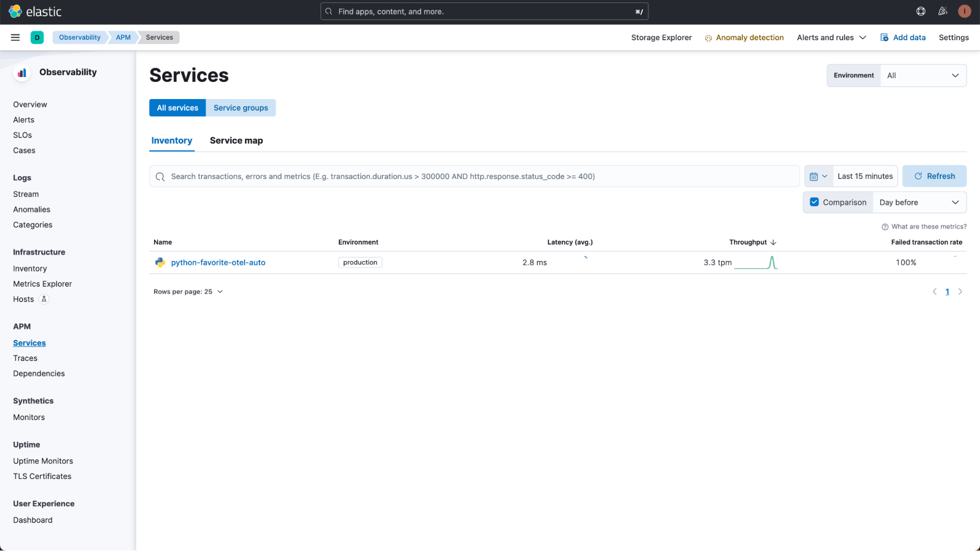Expand the Environment All dropdown
980x551 pixels.
(x=923, y=75)
